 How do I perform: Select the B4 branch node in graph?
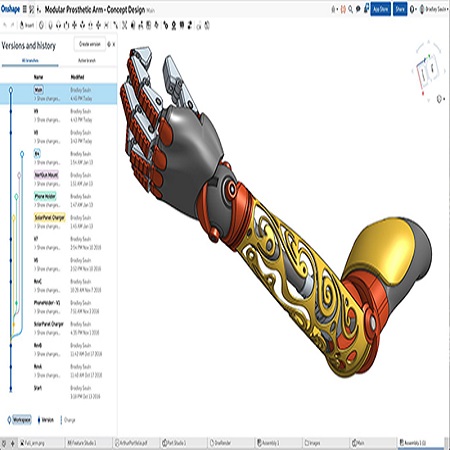pyautogui.click(x=22, y=154)
